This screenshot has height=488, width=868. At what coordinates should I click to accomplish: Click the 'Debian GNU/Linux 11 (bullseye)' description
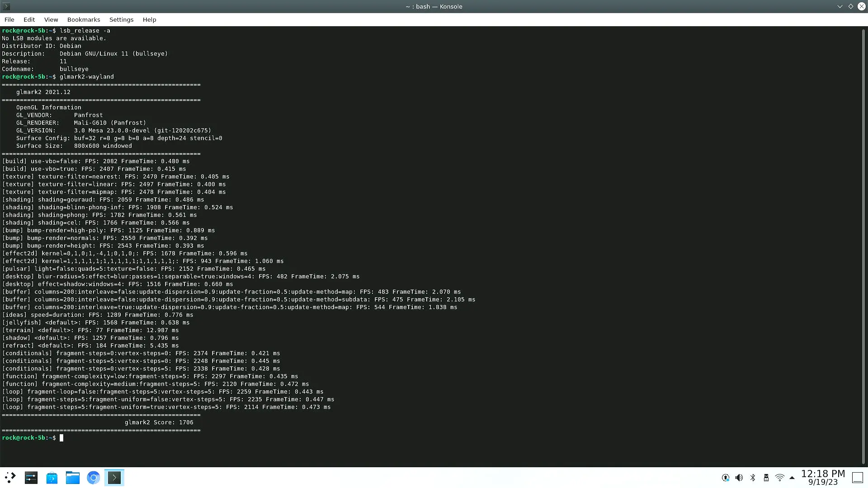[113, 54]
